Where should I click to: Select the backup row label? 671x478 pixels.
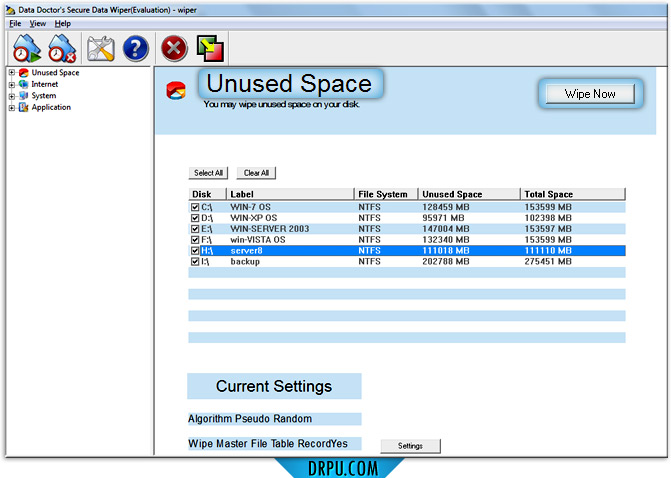[x=245, y=262]
